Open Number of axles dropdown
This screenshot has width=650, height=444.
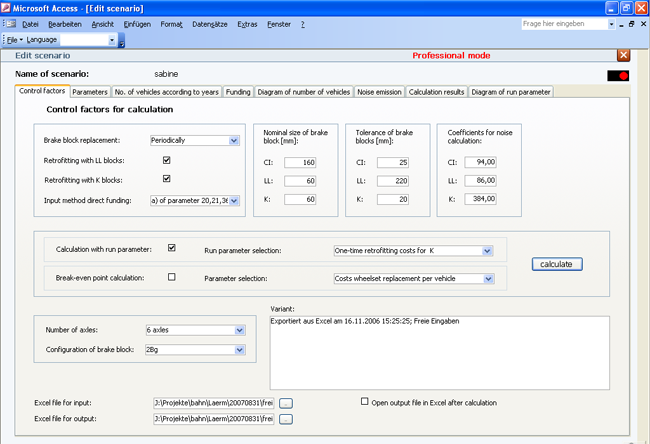coord(240,330)
